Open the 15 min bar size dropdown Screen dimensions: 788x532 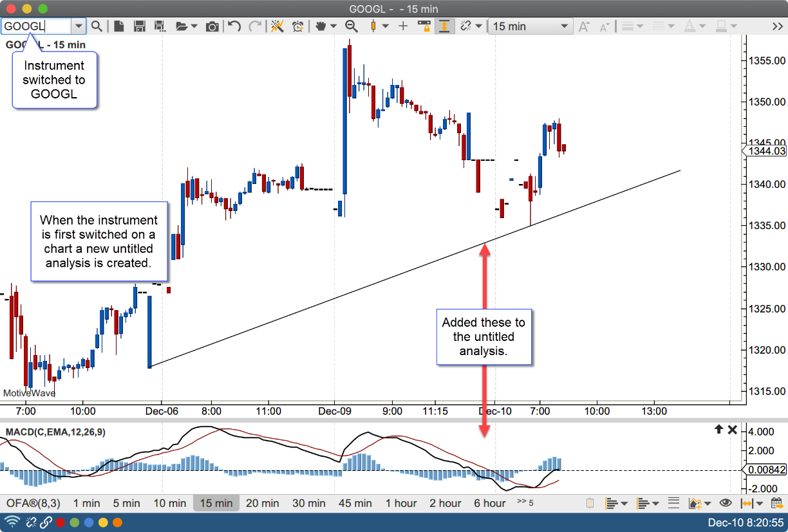[564, 26]
